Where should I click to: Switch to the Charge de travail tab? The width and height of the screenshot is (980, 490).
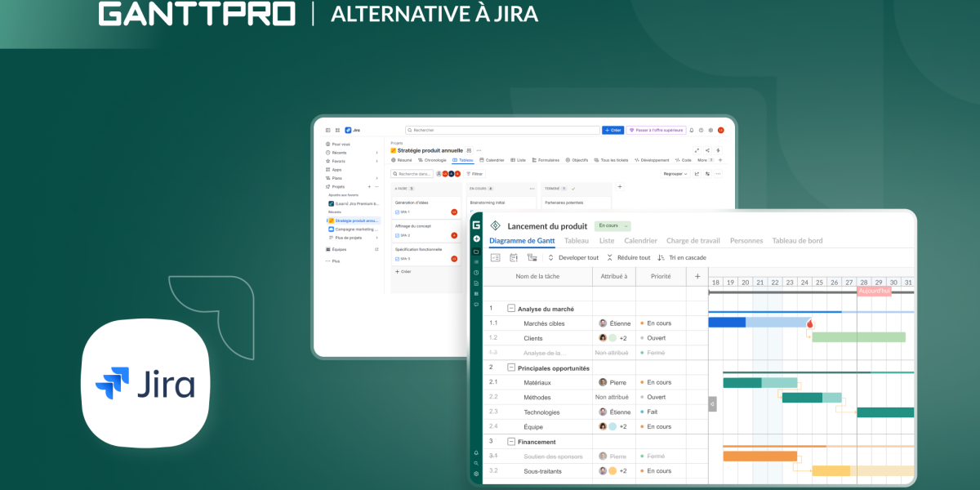pos(693,241)
